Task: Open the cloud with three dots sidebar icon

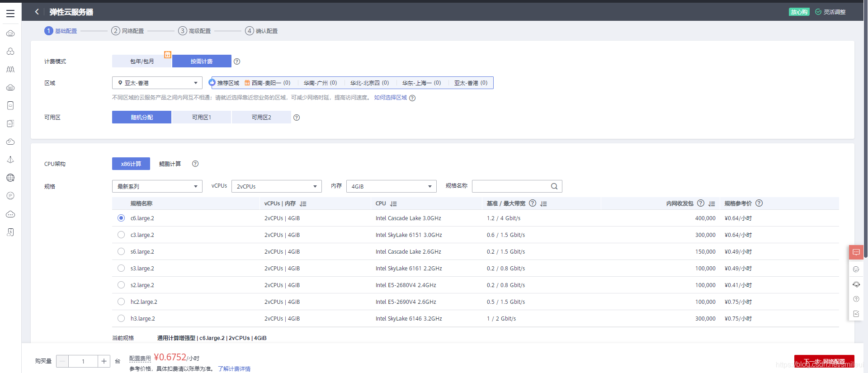Action: pos(10,214)
